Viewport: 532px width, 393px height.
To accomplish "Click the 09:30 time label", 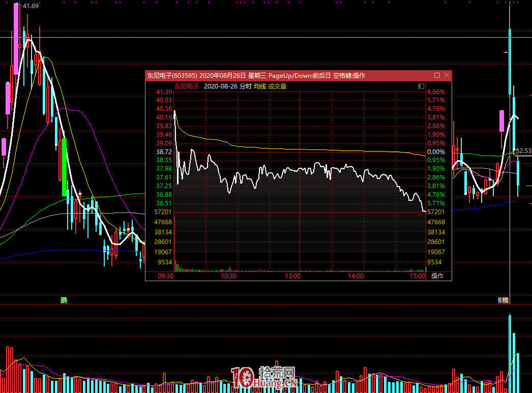I will [166, 276].
